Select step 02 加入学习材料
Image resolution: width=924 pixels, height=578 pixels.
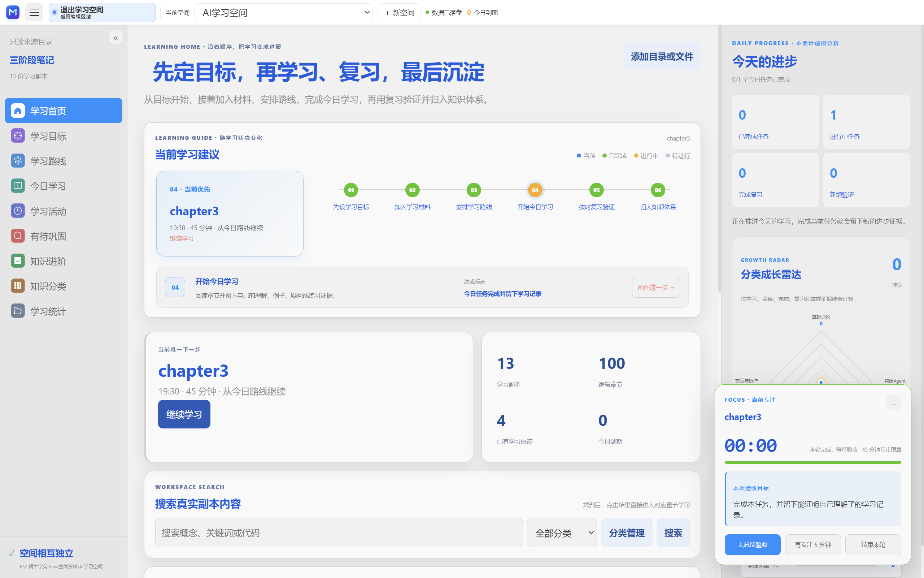point(412,196)
